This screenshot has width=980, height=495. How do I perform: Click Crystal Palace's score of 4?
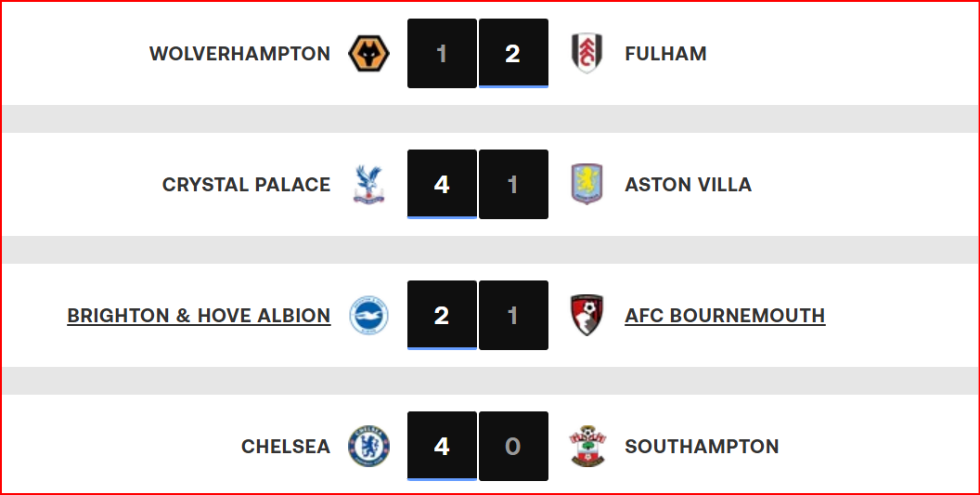coord(442,184)
